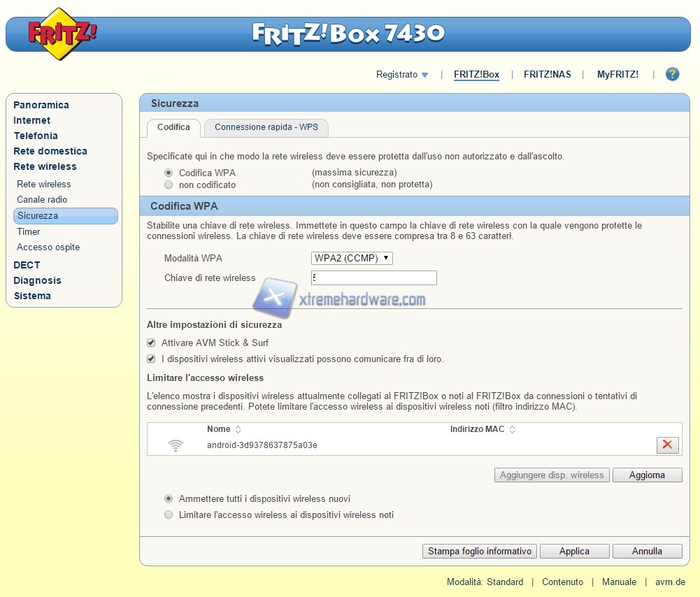Choose Limitare l'accesso wireless radio option
Viewport: 700px width, 597px height.
(x=169, y=515)
